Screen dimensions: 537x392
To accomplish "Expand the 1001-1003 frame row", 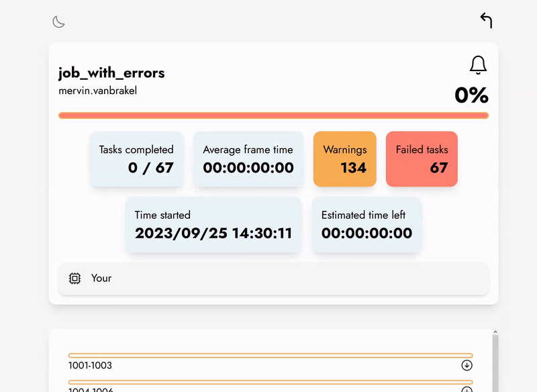I will tap(268, 365).
